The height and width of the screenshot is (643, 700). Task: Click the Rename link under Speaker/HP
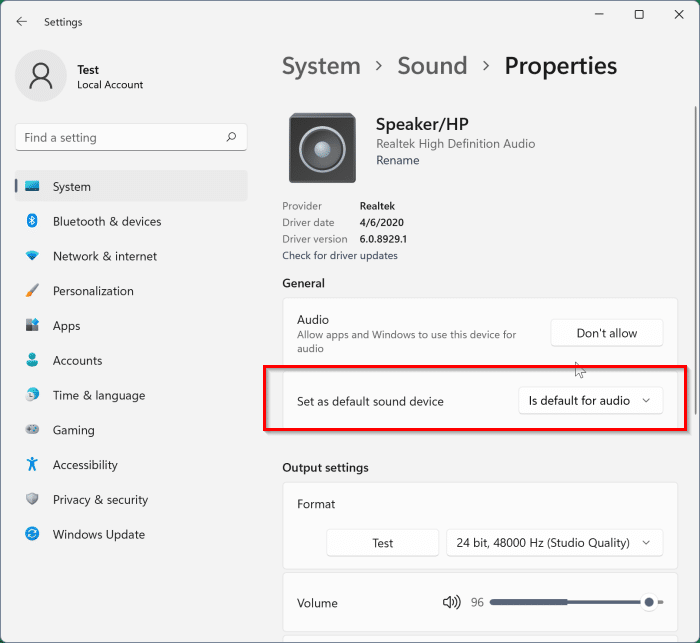coord(397,160)
